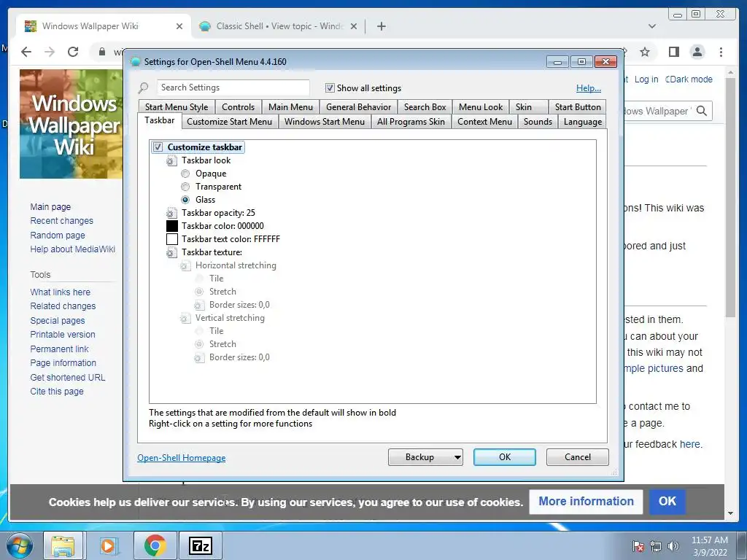Select Opaque taskbar look
This screenshot has height=560, width=747.
coord(185,174)
